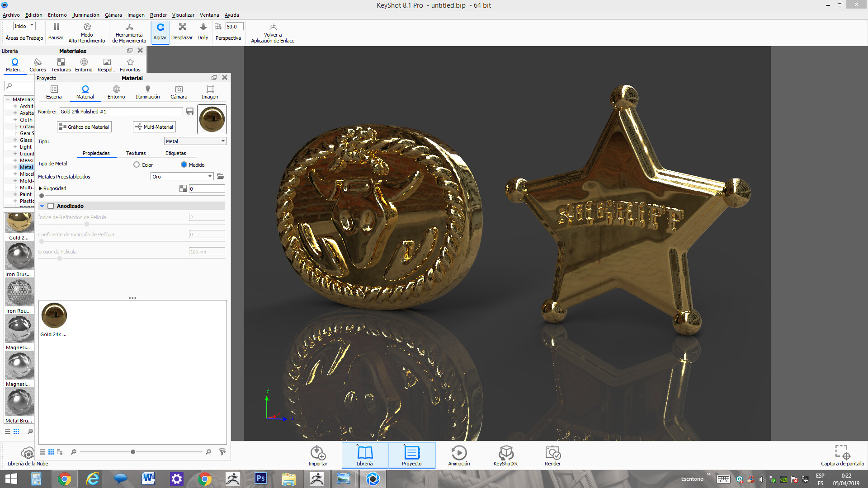Expand the Rugosidad parameter triangle
Image resolution: width=868 pixels, height=488 pixels.
coord(40,188)
